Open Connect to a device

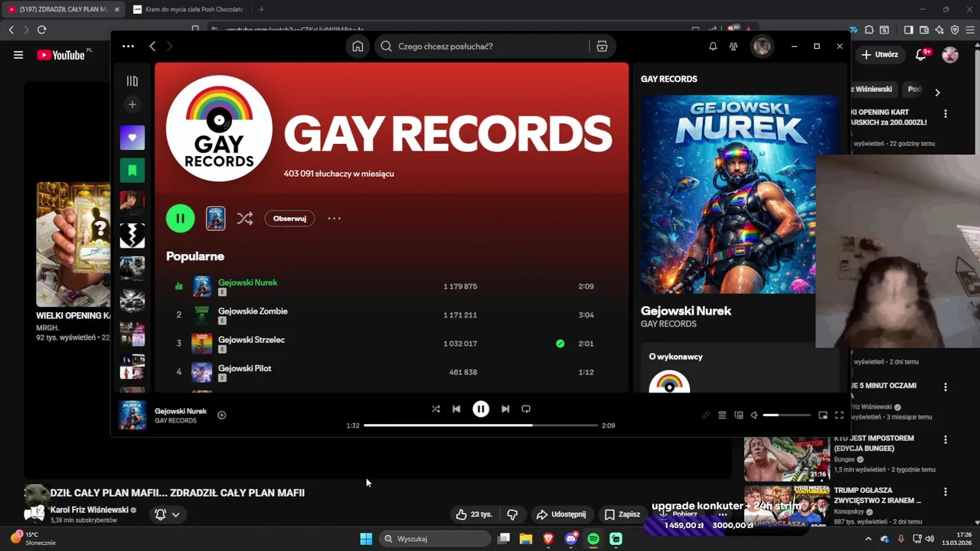click(739, 415)
